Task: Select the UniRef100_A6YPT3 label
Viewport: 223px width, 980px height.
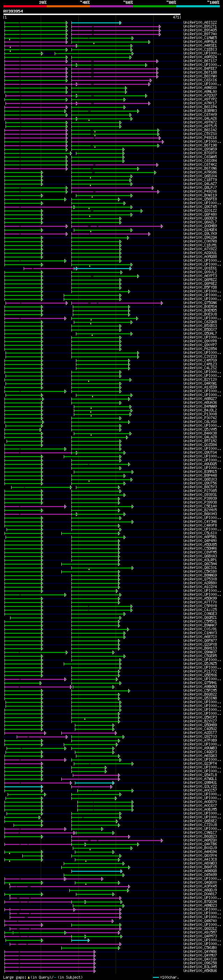Action: click(x=200, y=276)
